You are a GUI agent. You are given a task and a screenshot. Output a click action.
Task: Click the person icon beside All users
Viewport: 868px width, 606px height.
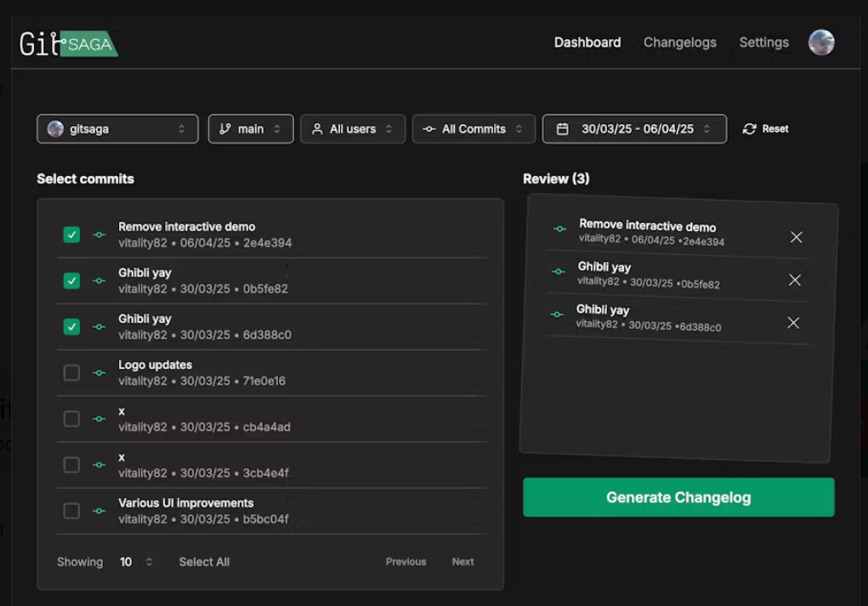pos(317,129)
